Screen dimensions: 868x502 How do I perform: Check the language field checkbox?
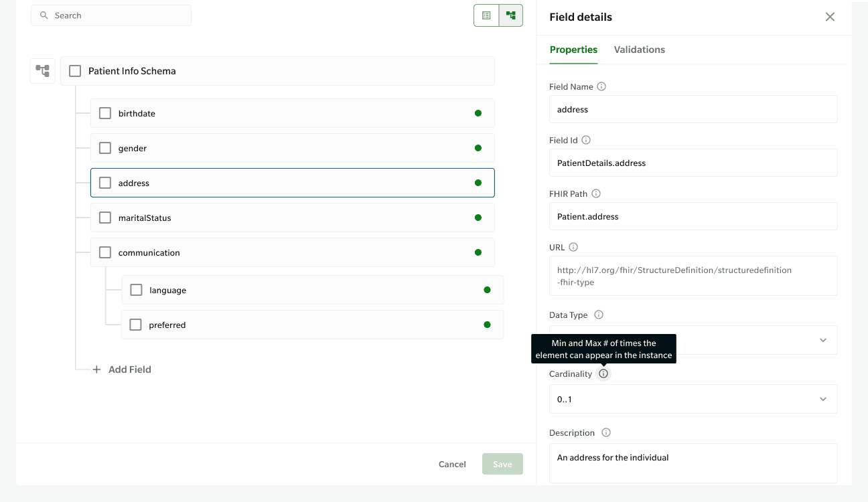136,290
